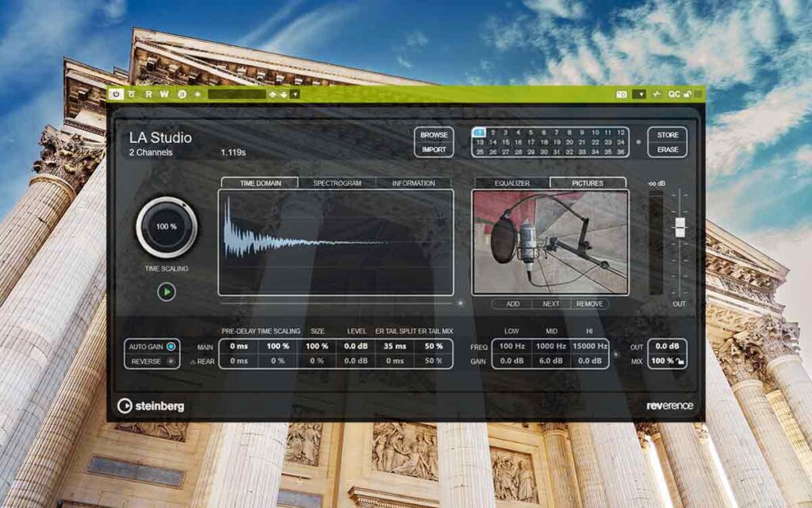Click the MIX 100 % value field

[662, 361]
